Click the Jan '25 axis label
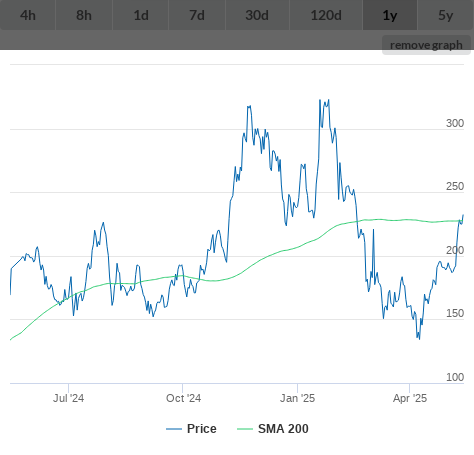Viewport: 474px width, 455px height. pos(297,398)
